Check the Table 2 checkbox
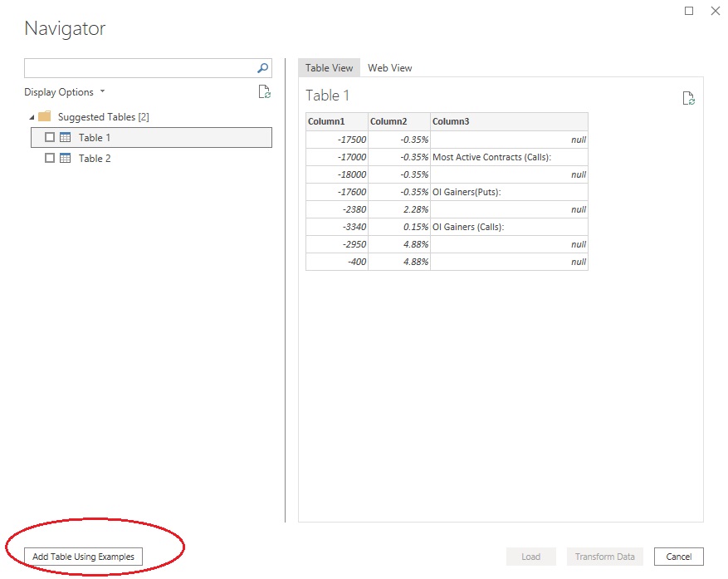The height and width of the screenshot is (579, 728). tap(50, 158)
